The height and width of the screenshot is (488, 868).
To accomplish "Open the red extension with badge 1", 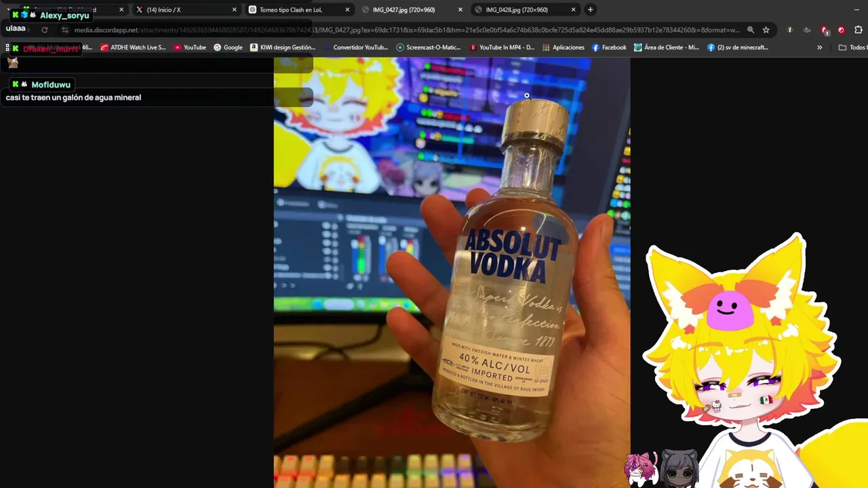I will (825, 30).
